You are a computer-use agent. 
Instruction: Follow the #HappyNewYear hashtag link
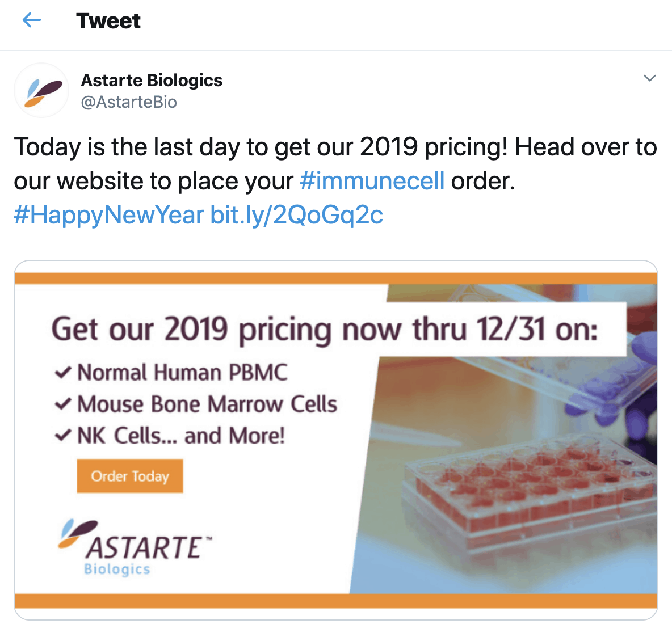108,215
